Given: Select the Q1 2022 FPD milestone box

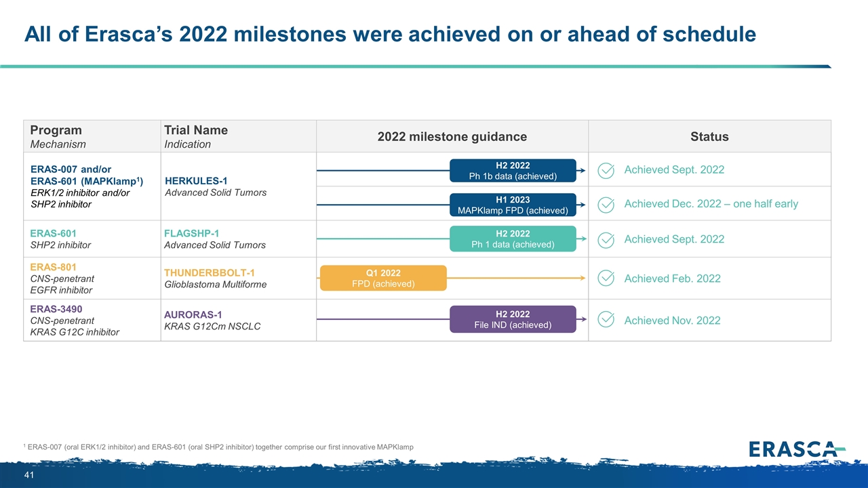Looking at the screenshot, I should [383, 278].
